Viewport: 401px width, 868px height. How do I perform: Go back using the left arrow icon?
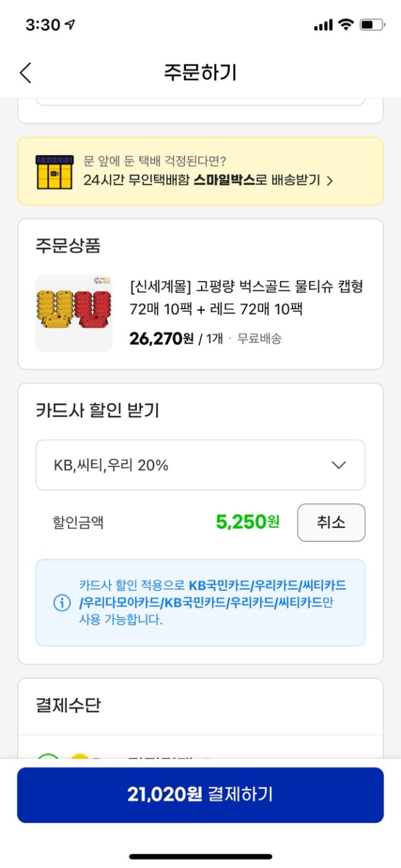pos(25,73)
